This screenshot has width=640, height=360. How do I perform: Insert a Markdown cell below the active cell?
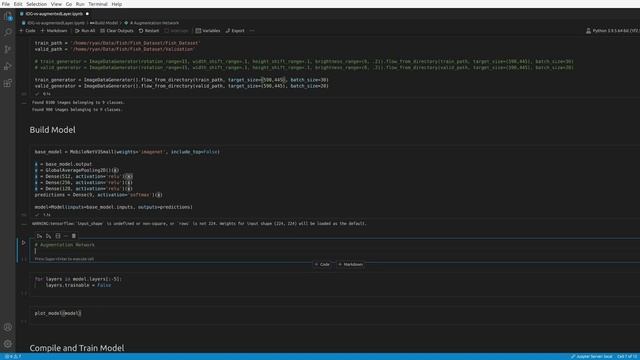click(351, 264)
